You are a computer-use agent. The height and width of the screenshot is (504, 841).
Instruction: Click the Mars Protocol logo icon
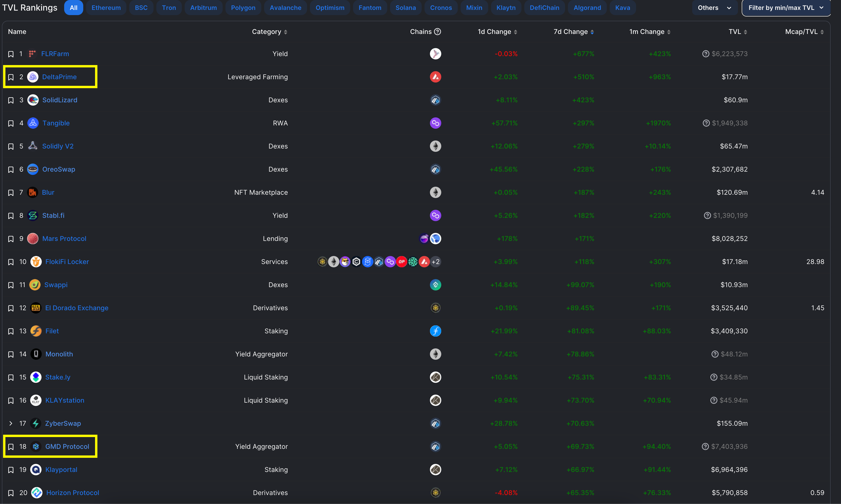coord(33,239)
